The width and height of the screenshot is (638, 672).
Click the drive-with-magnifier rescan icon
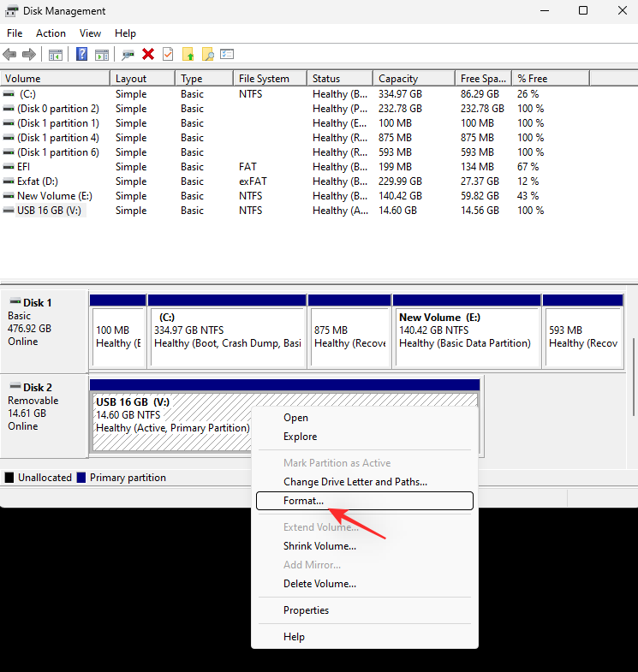click(x=128, y=55)
